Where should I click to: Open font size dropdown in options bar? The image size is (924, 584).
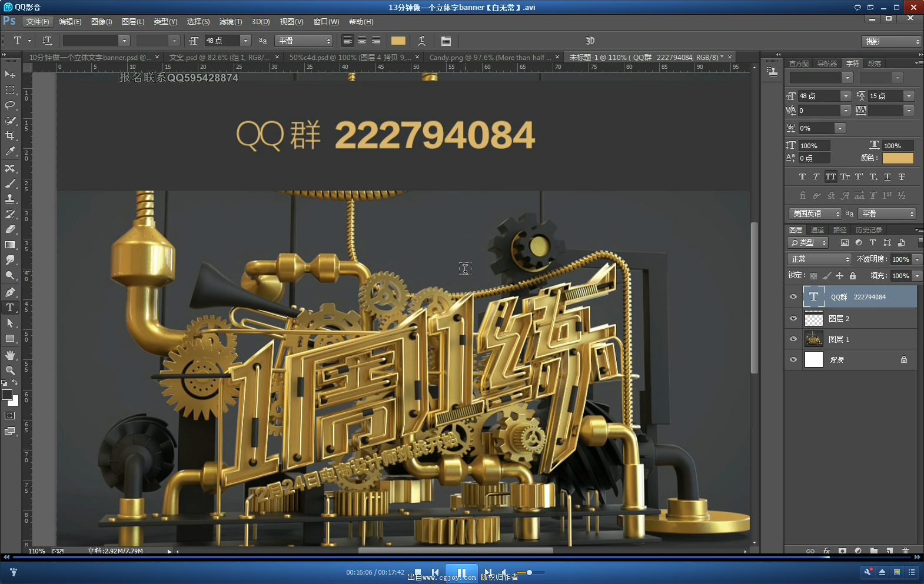pos(246,41)
